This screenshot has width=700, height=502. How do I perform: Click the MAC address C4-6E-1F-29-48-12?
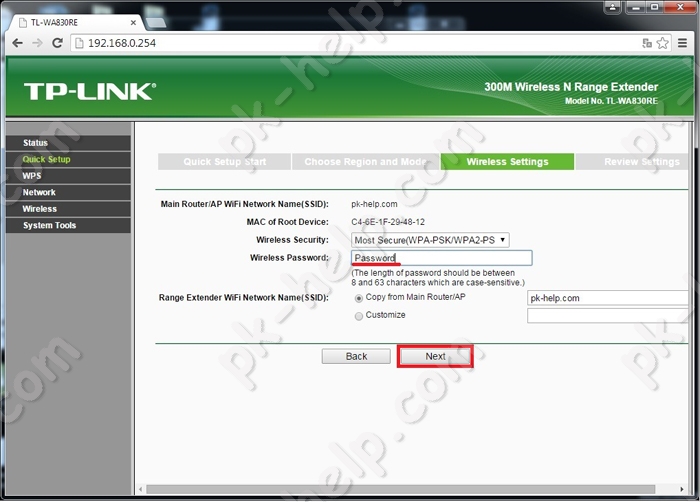(388, 222)
